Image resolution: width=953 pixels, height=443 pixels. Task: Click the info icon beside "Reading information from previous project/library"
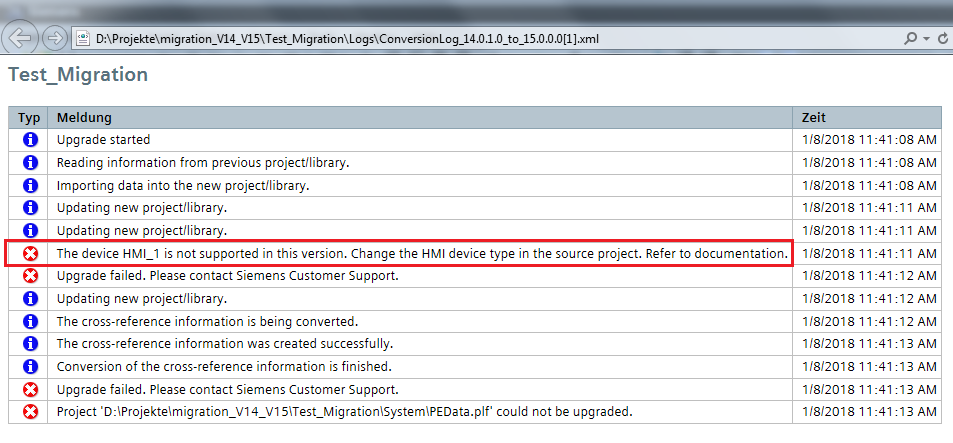click(x=30, y=162)
